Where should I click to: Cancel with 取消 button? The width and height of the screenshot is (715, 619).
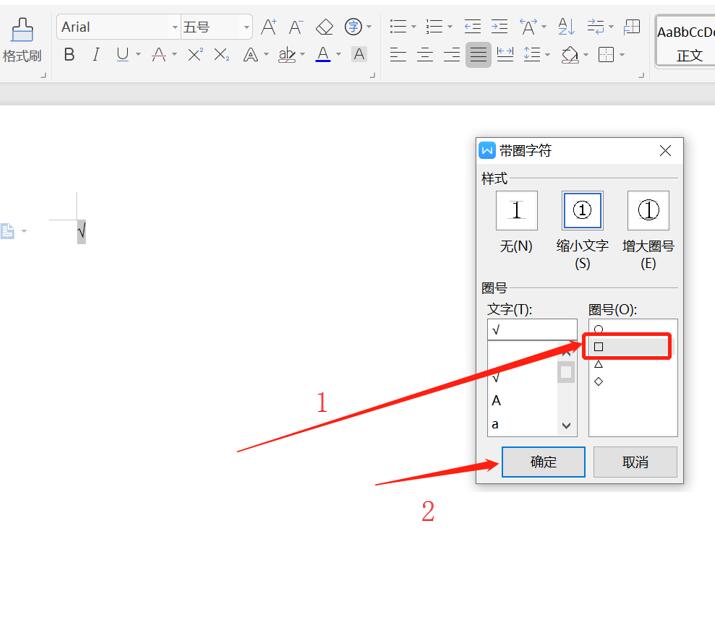click(x=635, y=462)
